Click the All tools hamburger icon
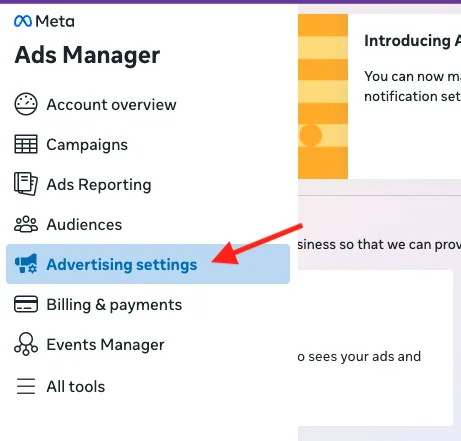Image resolution: width=461 pixels, height=441 pixels. tap(26, 386)
